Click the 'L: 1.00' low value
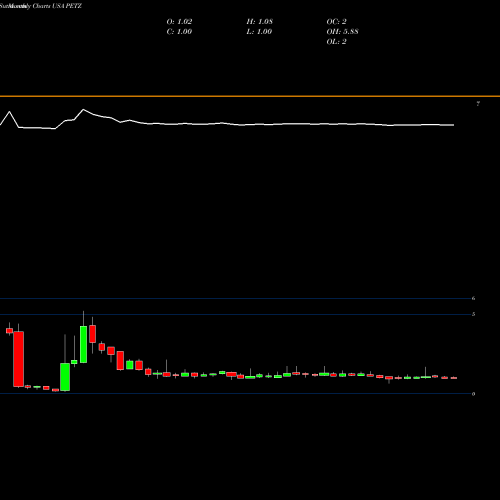This screenshot has height=500, width=500. (x=259, y=32)
